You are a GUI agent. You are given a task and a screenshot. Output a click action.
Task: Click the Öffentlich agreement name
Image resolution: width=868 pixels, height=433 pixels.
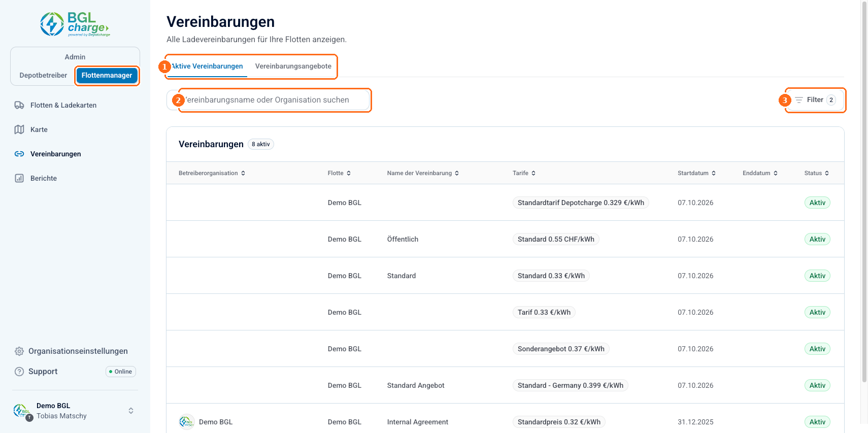tap(403, 239)
